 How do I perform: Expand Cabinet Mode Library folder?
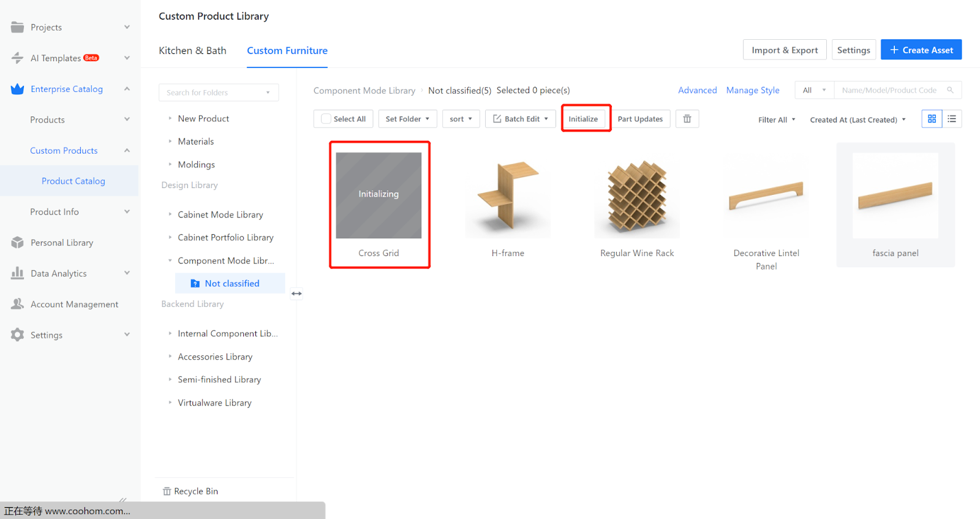tap(220, 214)
